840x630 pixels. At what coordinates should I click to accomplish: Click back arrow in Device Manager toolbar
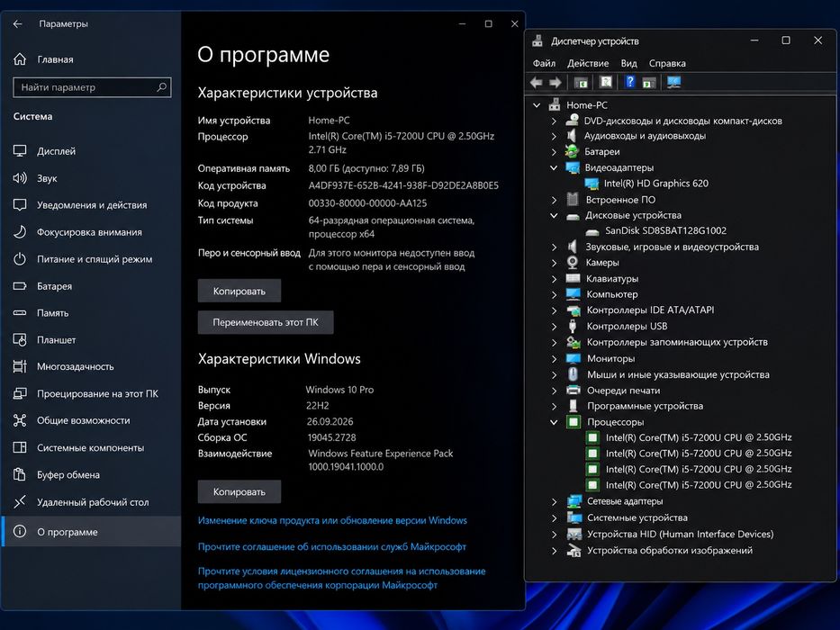[537, 83]
